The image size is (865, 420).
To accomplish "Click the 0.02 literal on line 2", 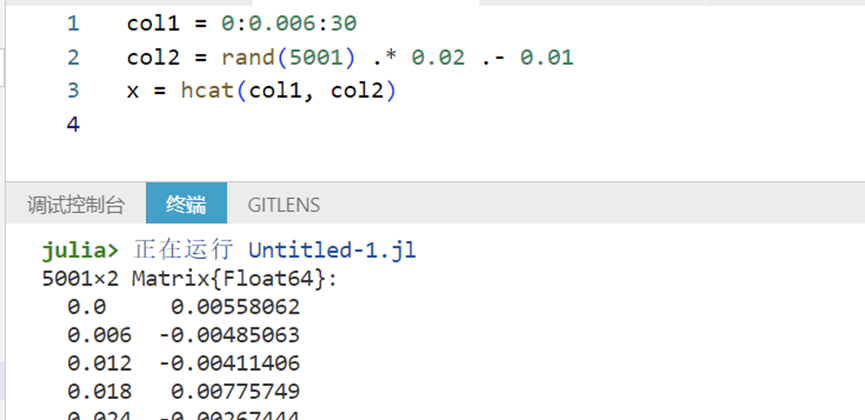I will click(438, 57).
